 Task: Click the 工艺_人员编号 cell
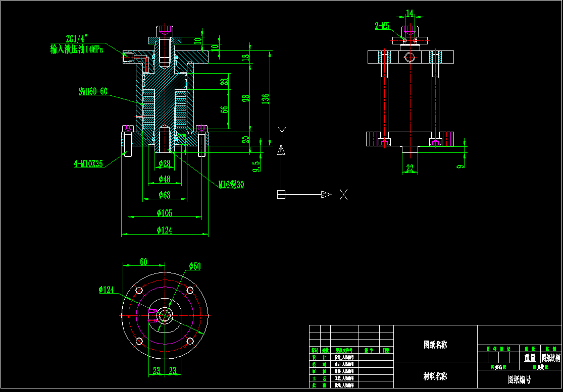(344, 378)
